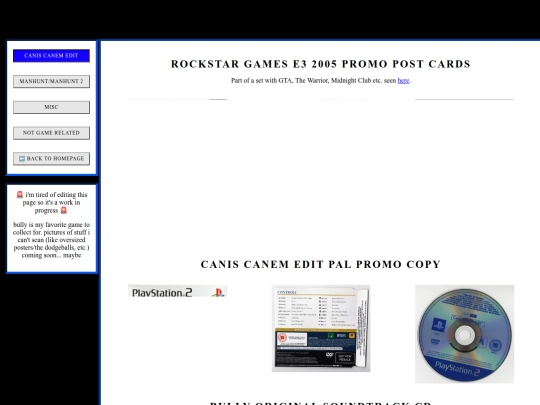The width and height of the screenshot is (540, 405).
Task: Select the Not Game Related button
Action: [51, 133]
